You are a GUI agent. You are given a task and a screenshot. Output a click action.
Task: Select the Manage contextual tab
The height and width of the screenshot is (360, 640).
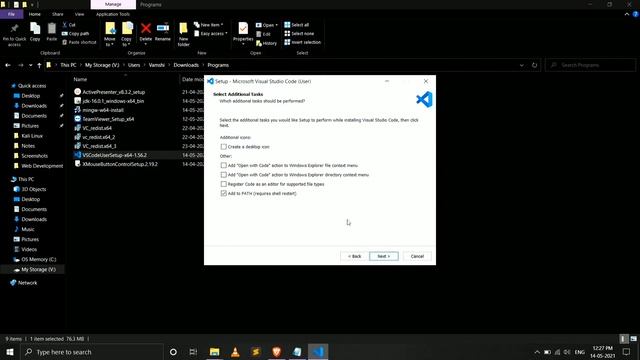point(113,4)
